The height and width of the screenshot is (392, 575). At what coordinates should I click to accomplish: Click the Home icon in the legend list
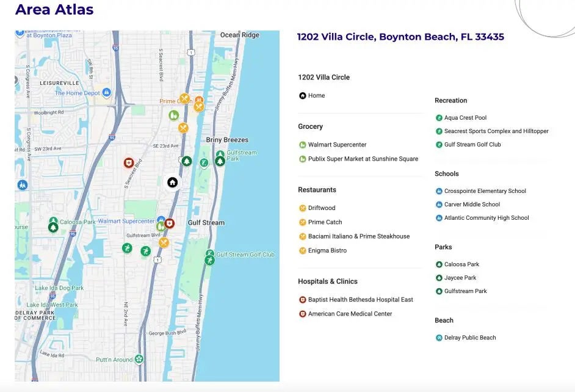coord(302,96)
